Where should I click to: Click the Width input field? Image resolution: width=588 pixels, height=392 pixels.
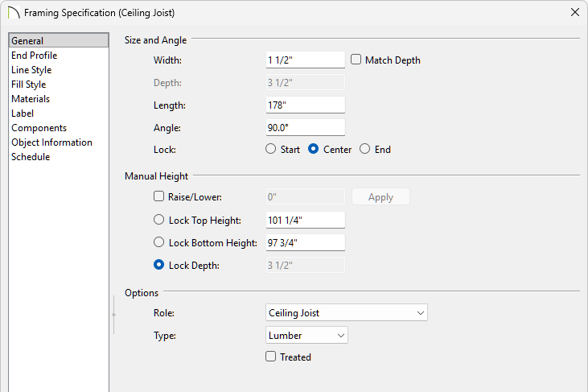pyautogui.click(x=305, y=60)
